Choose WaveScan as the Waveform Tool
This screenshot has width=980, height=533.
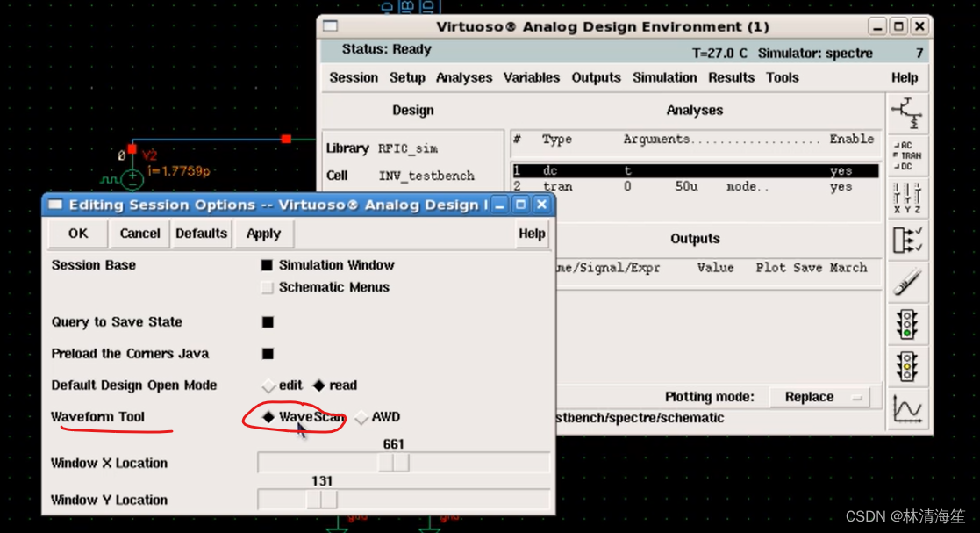point(268,416)
